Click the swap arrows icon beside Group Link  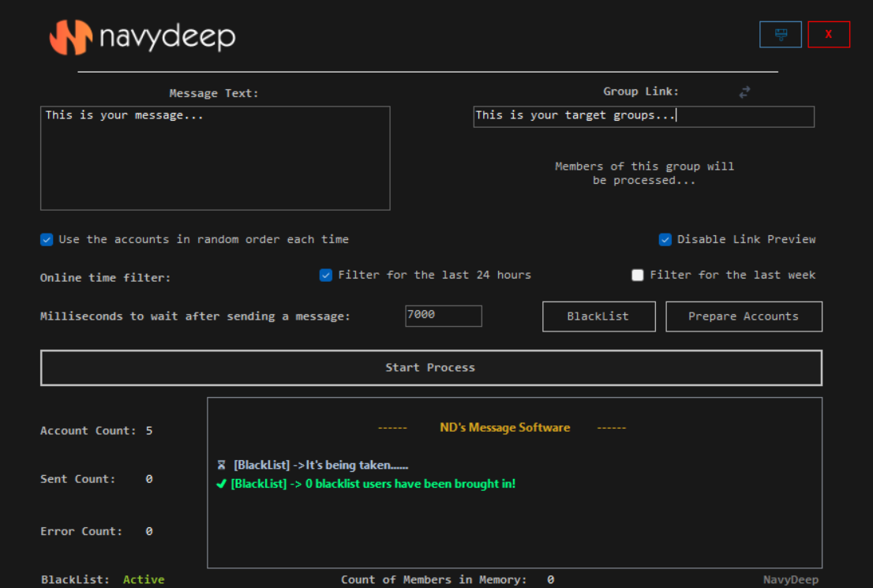tap(744, 92)
